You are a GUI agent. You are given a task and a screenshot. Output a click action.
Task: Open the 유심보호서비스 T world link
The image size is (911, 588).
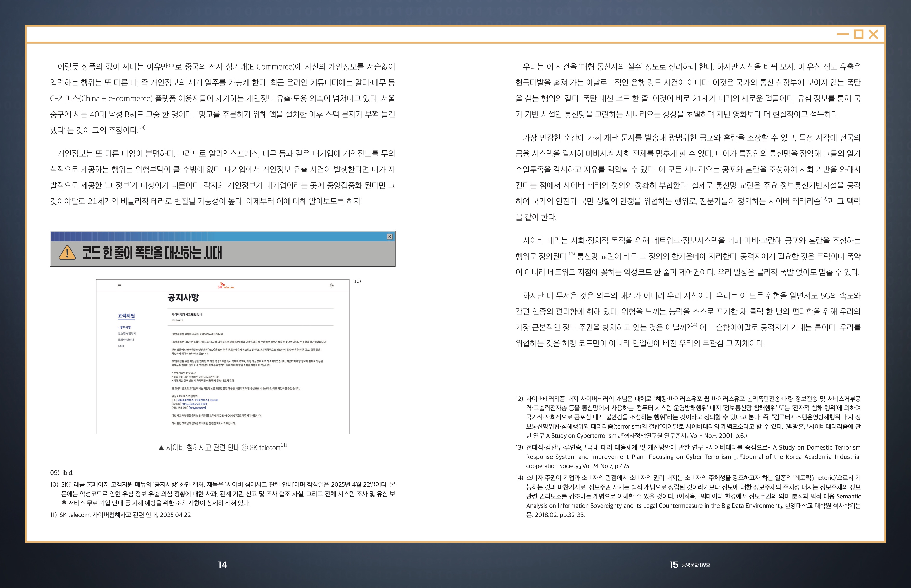(198, 400)
